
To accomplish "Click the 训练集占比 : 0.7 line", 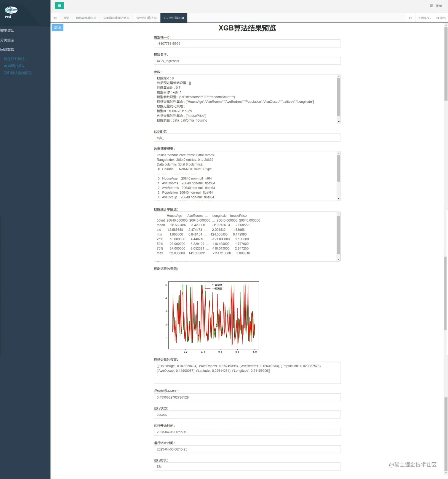I will (169, 88).
